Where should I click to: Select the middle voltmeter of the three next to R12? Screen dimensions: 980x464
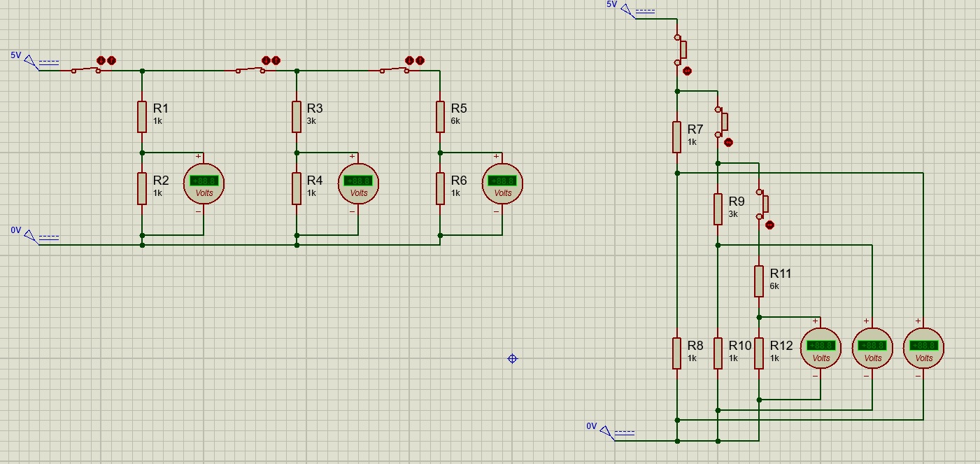pyautogui.click(x=872, y=348)
